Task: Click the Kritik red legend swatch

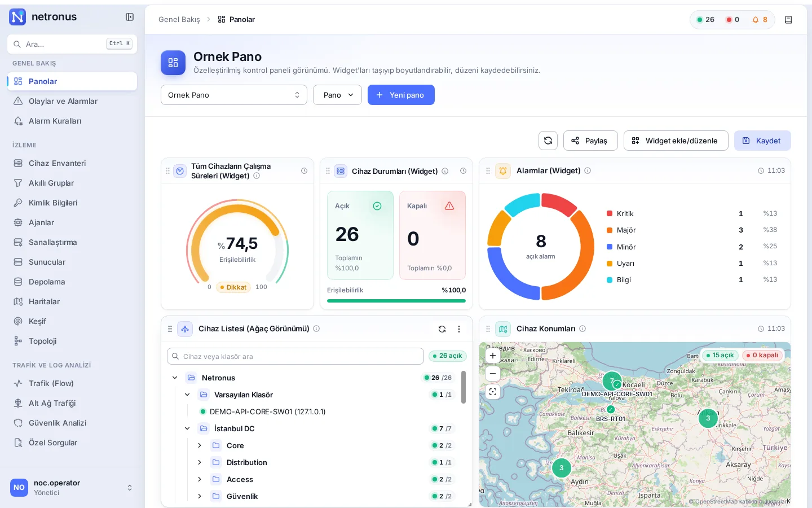Action: tap(610, 213)
